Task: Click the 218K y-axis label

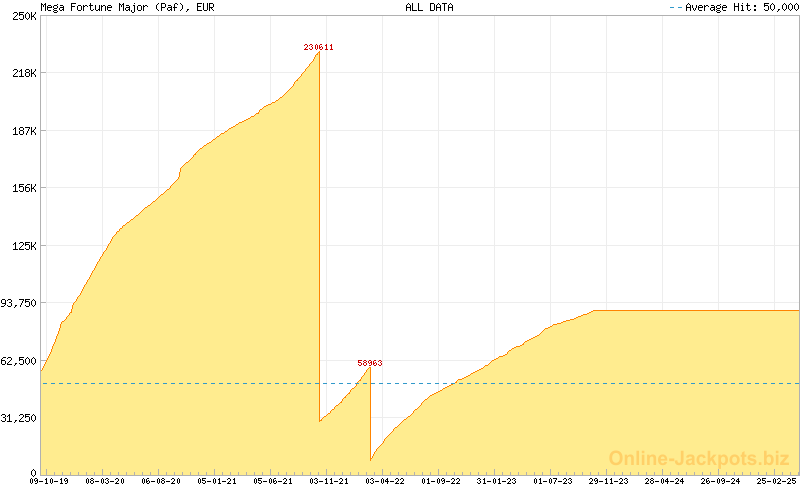Action: (x=24, y=74)
